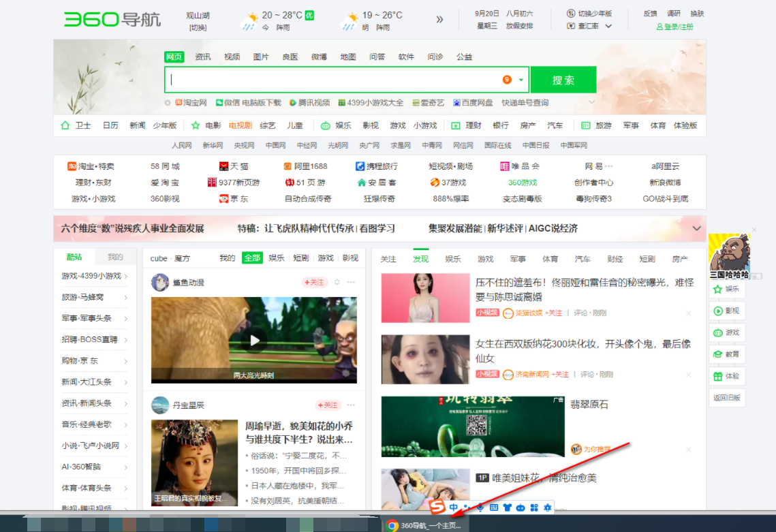Select the 视频 search tab
The image size is (776, 532).
pyautogui.click(x=232, y=57)
